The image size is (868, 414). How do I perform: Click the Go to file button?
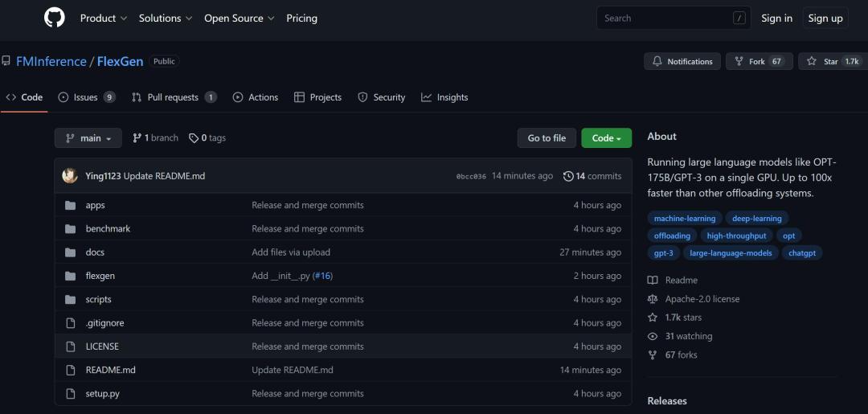click(x=547, y=138)
